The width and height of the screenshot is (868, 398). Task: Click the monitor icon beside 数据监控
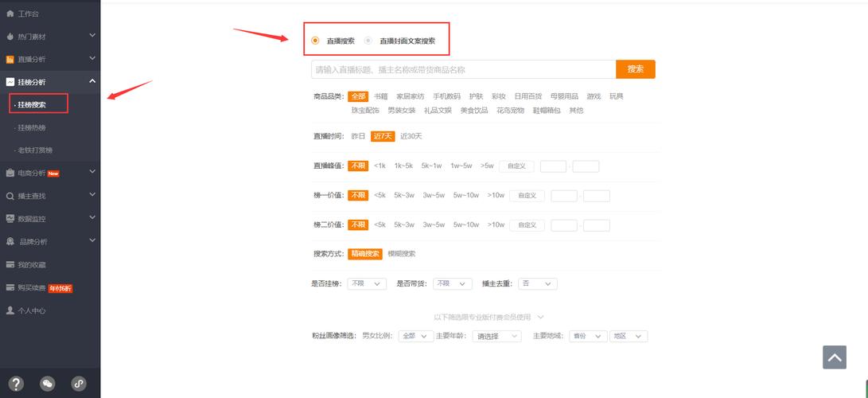(10, 219)
